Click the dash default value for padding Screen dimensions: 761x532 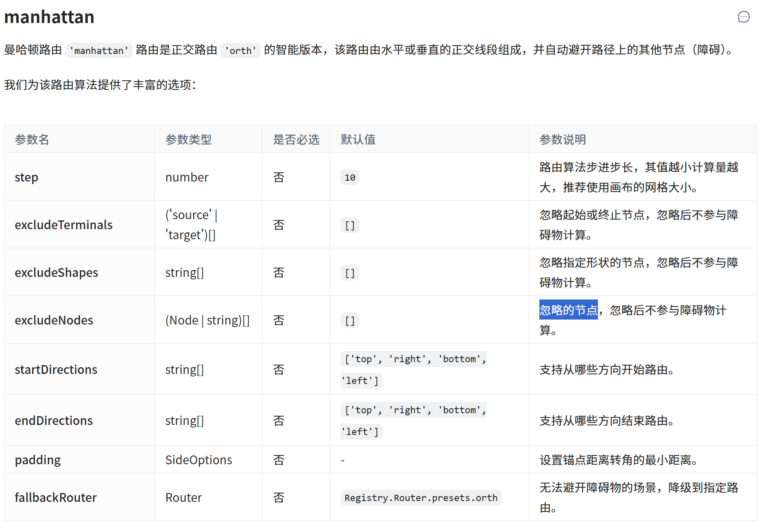click(x=342, y=460)
